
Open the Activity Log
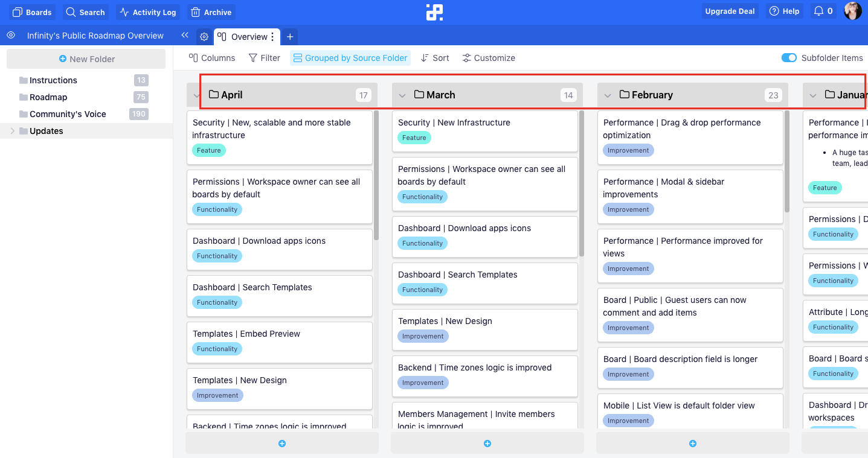point(148,12)
